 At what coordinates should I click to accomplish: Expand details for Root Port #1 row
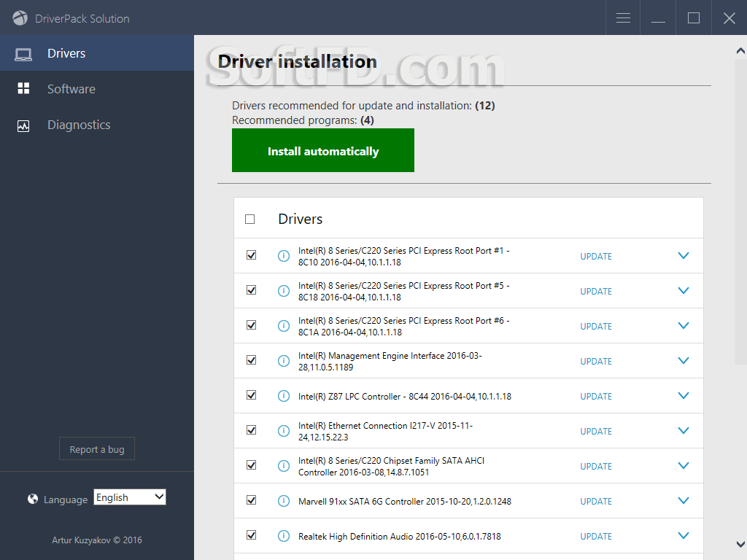(x=683, y=256)
